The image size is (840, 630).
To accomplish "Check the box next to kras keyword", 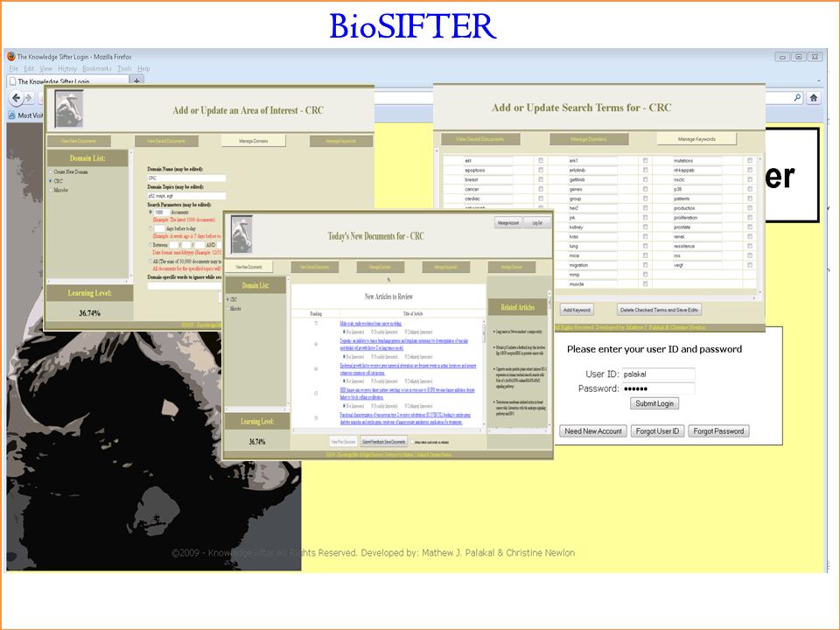I will pos(645,237).
